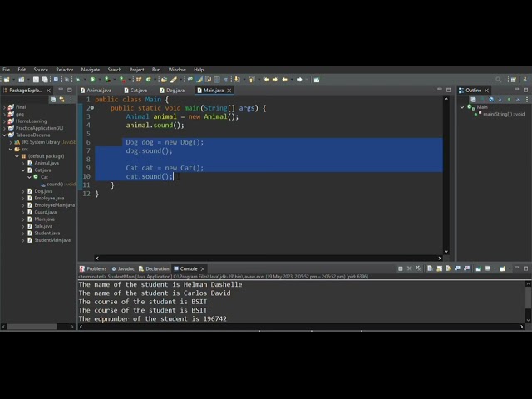
Task: Switch to the Javadoc tab
Action: 123,268
